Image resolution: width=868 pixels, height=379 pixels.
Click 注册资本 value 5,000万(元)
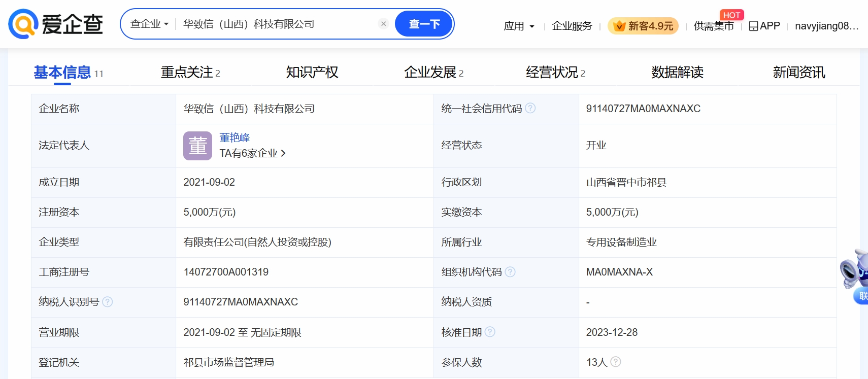click(x=210, y=212)
